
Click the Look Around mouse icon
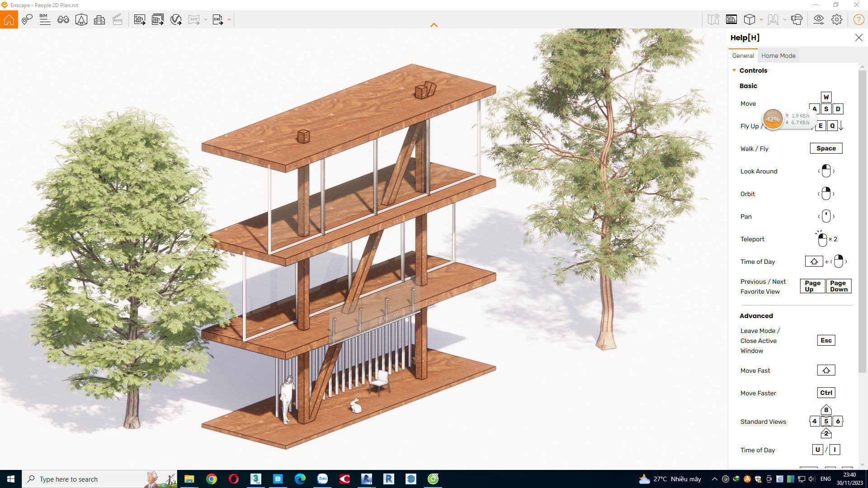click(x=826, y=171)
